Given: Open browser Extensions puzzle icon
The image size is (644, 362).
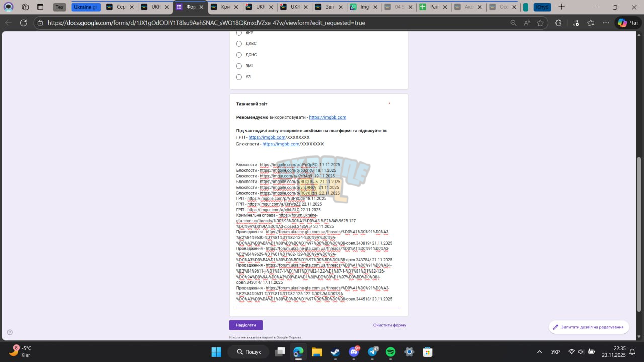Looking at the screenshot, I should [x=558, y=23].
